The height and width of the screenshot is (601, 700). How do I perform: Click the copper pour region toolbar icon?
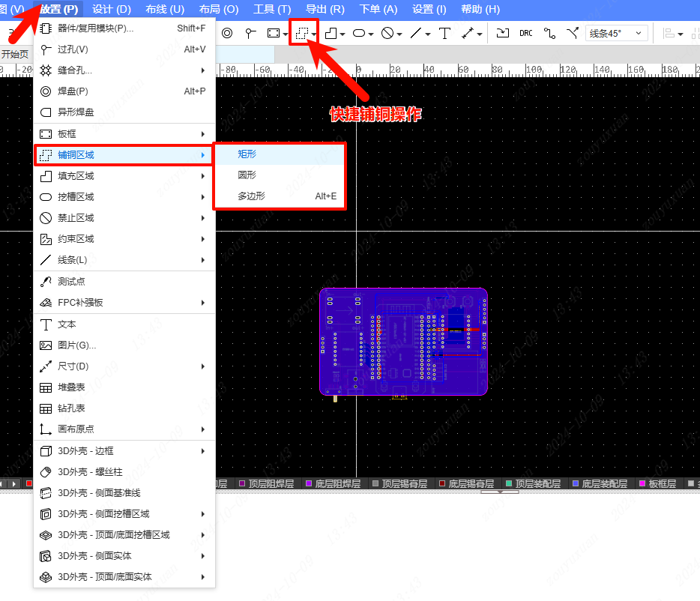302,33
